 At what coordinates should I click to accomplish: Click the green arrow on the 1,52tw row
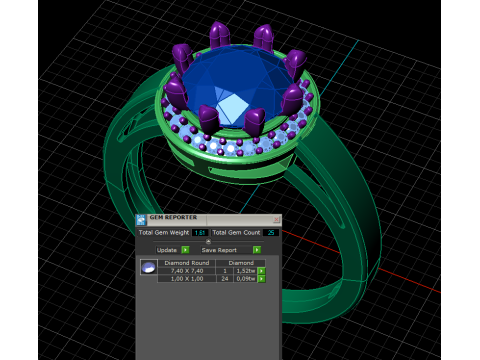[262, 271]
